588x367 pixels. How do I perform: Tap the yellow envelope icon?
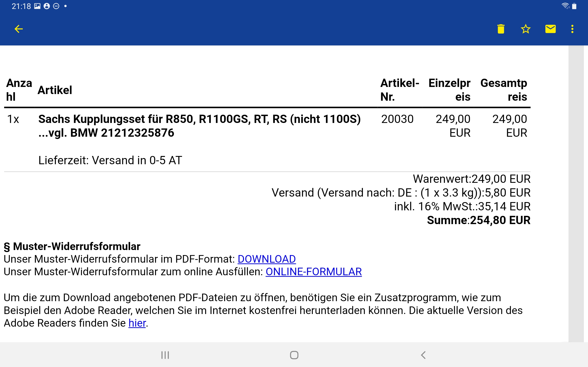550,29
